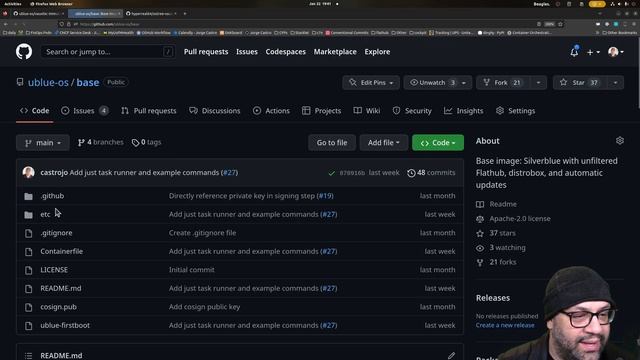
Task: Open the LICENSE file
Action: point(54,270)
